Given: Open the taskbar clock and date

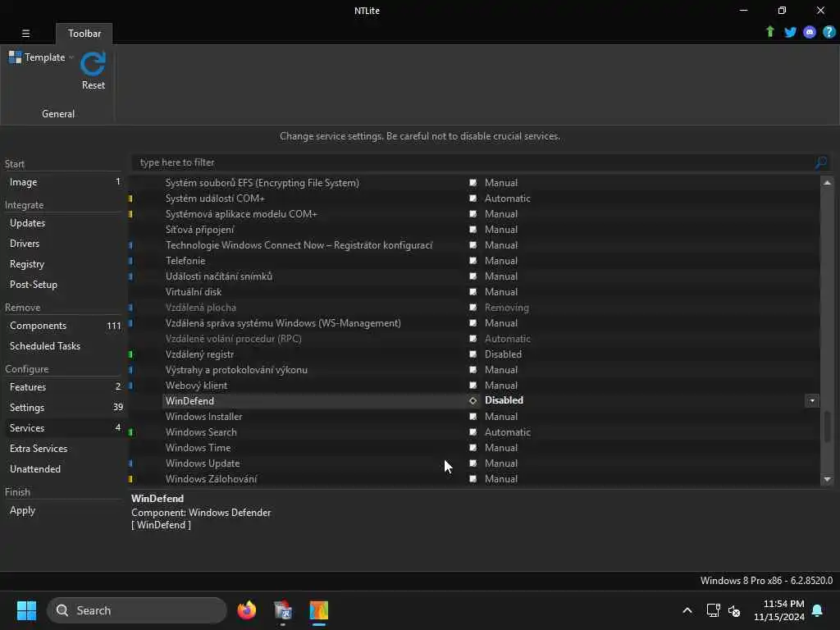Looking at the screenshot, I should point(779,610).
